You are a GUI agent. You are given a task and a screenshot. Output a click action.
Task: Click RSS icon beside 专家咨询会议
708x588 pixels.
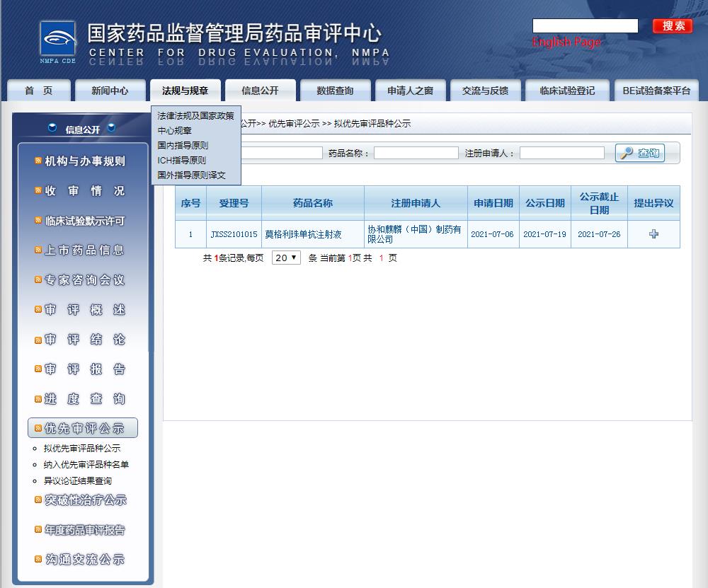(x=38, y=279)
